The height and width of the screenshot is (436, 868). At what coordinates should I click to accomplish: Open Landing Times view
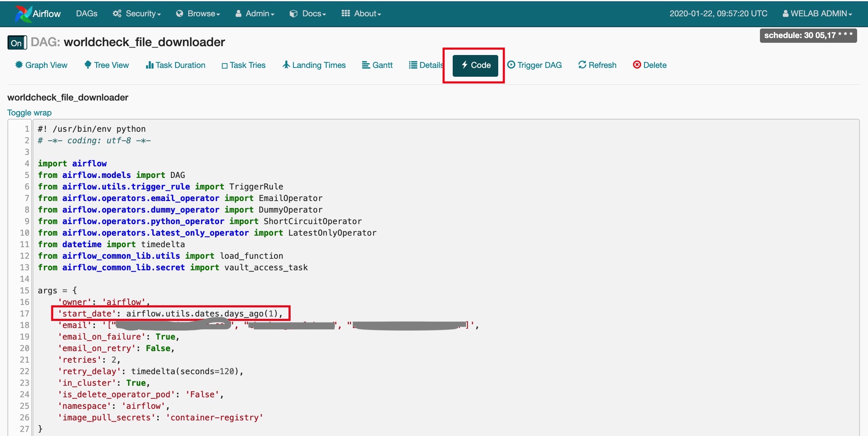coord(314,65)
